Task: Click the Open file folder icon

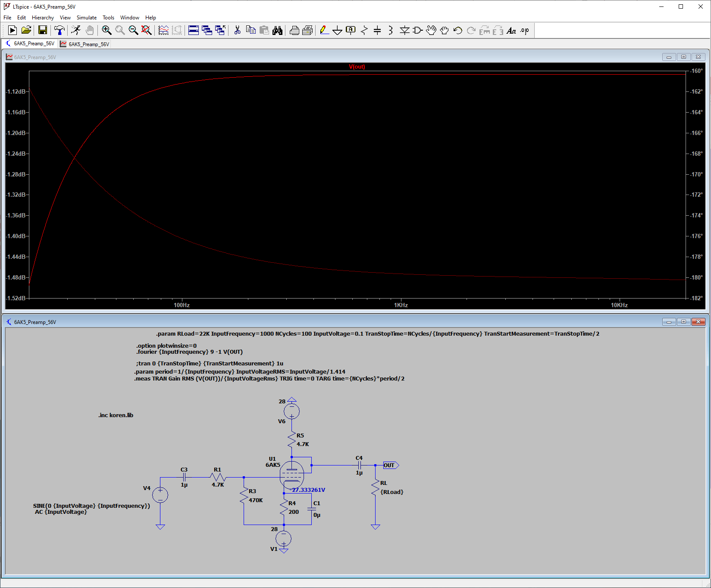Action: (26, 30)
